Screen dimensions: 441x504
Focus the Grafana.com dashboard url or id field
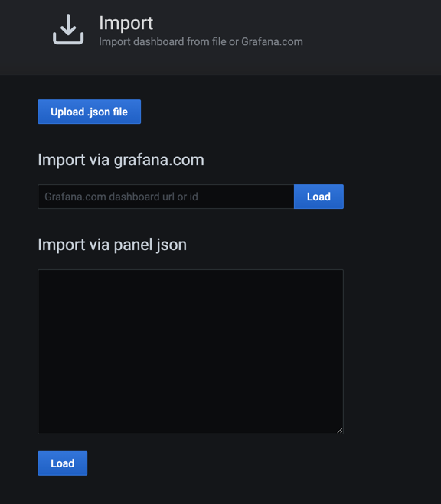pyautogui.click(x=166, y=197)
